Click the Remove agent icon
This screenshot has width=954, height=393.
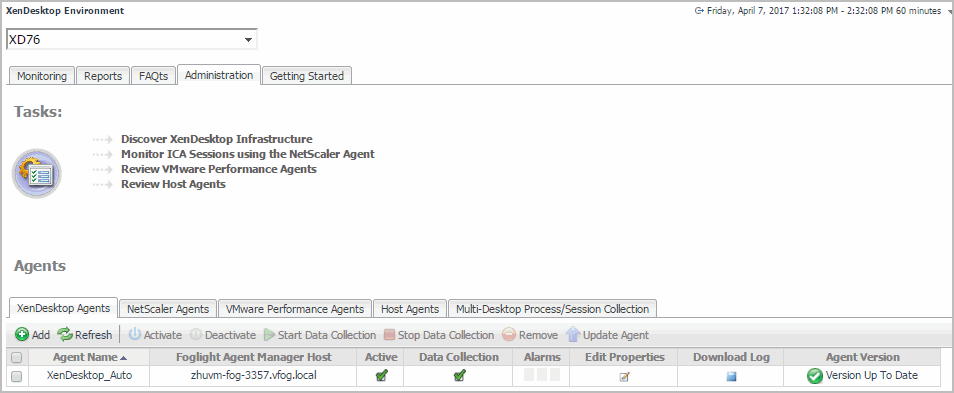click(509, 335)
